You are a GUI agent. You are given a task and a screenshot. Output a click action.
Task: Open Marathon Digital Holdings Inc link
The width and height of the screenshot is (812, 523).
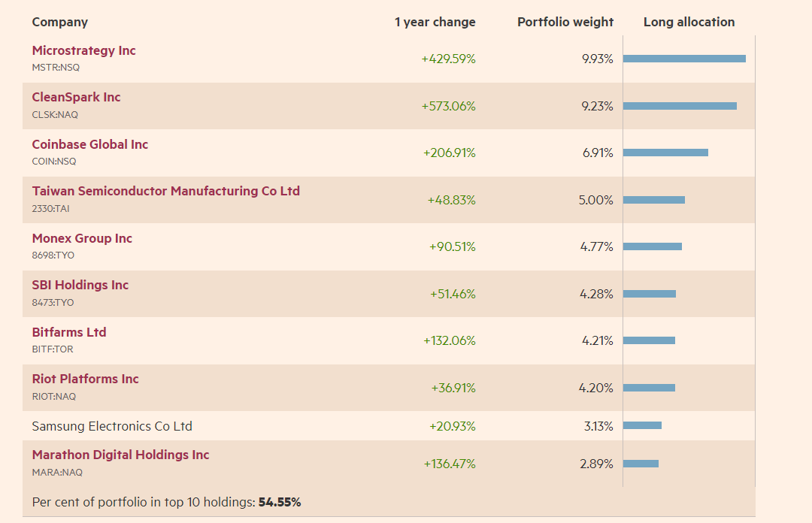[120, 455]
